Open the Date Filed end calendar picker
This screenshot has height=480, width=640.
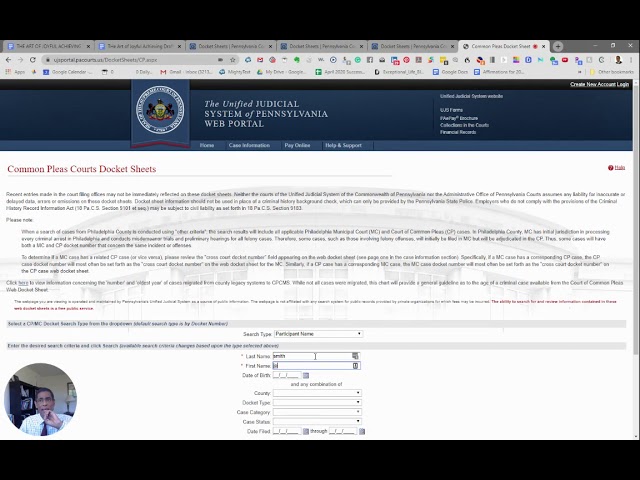(362, 431)
